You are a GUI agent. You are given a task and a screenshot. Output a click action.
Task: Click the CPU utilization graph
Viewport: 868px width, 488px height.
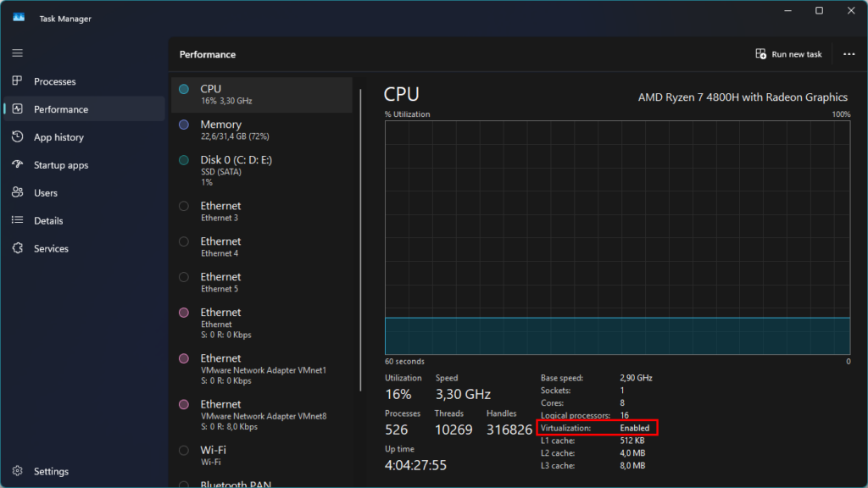pos(617,237)
